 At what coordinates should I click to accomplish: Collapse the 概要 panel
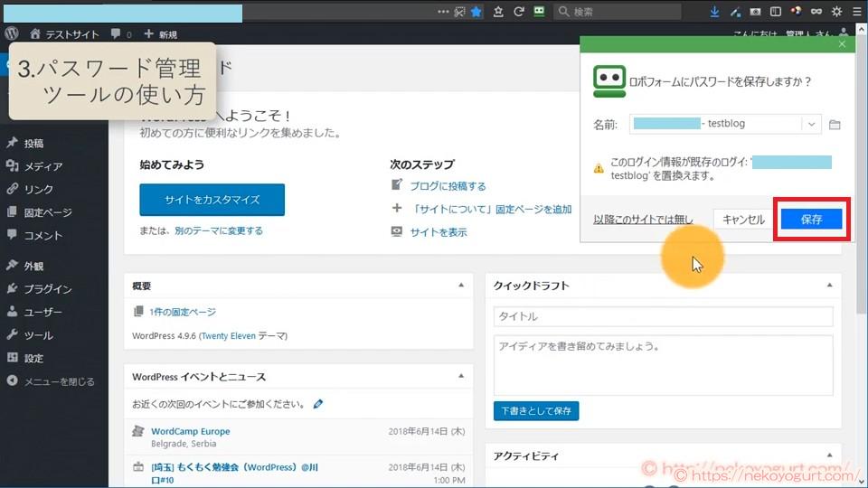[461, 286]
